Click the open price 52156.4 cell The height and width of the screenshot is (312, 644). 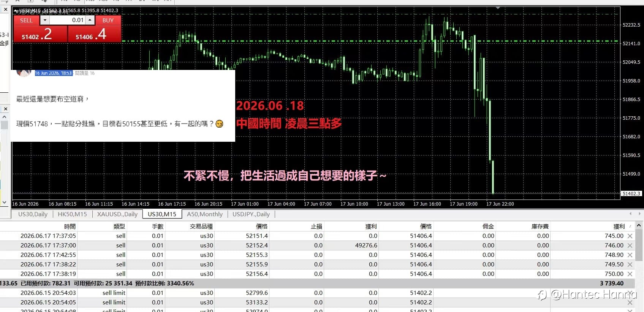click(257, 274)
